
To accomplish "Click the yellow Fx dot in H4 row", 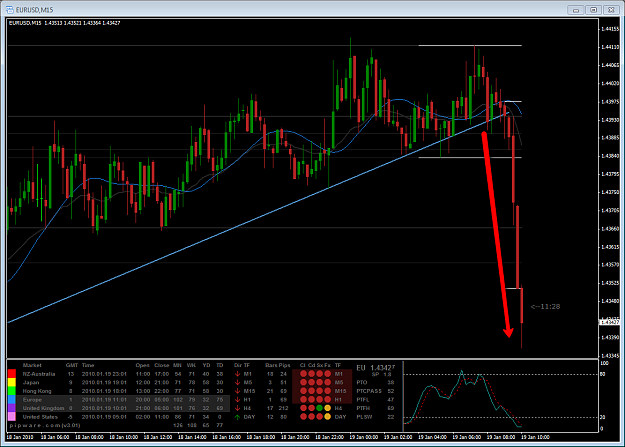I will click(x=328, y=408).
